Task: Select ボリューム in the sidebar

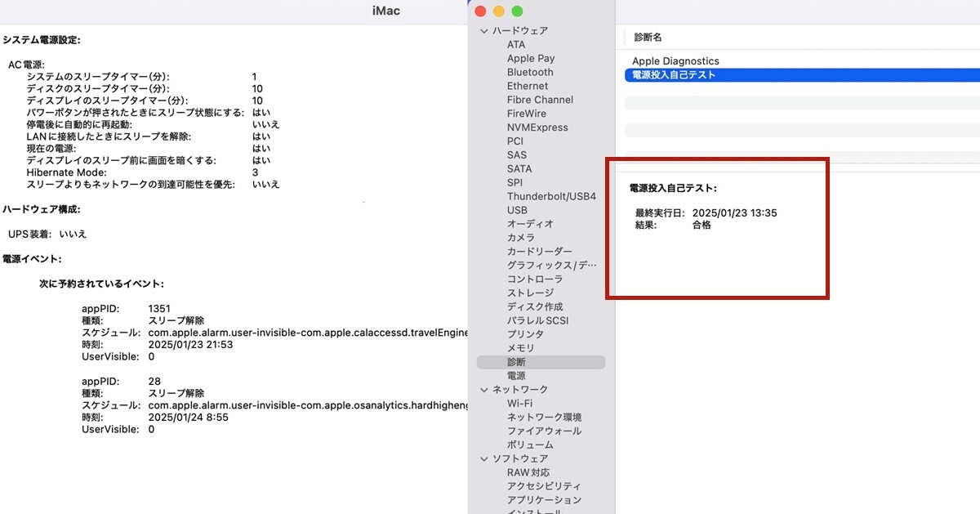Action: (x=530, y=445)
